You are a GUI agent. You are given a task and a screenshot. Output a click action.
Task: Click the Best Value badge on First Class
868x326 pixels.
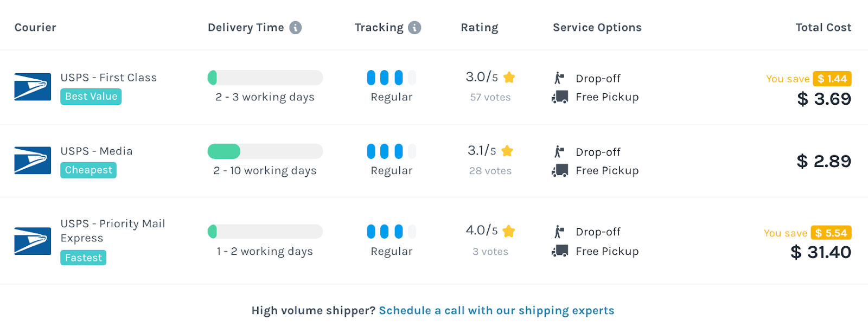coord(91,97)
